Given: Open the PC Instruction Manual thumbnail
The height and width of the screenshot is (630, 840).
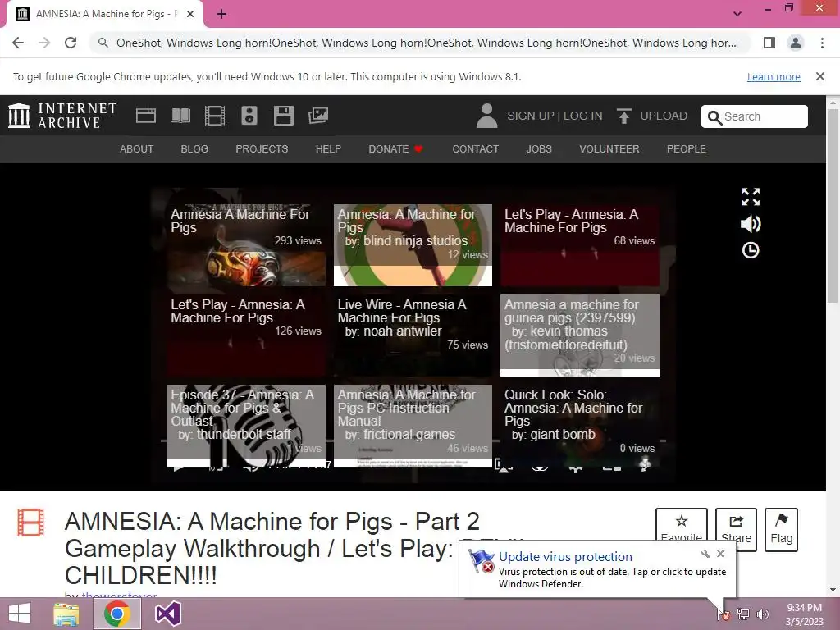Looking at the screenshot, I should (x=413, y=426).
